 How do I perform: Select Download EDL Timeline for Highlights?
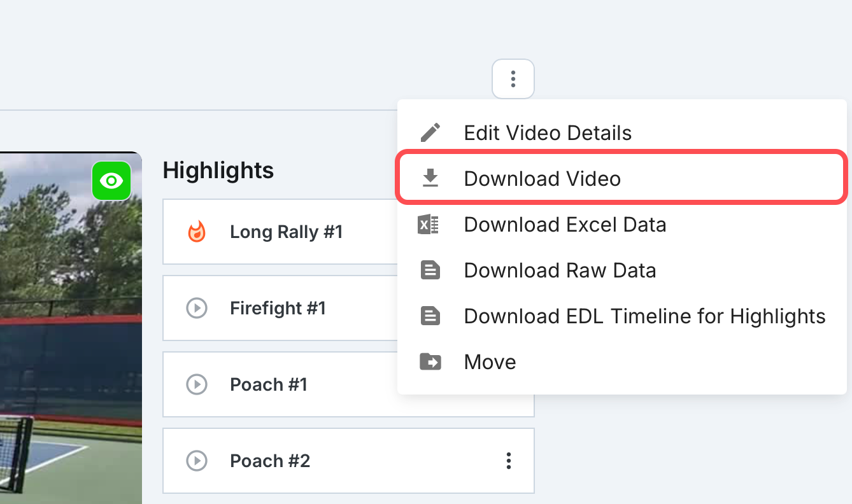[x=621, y=316]
